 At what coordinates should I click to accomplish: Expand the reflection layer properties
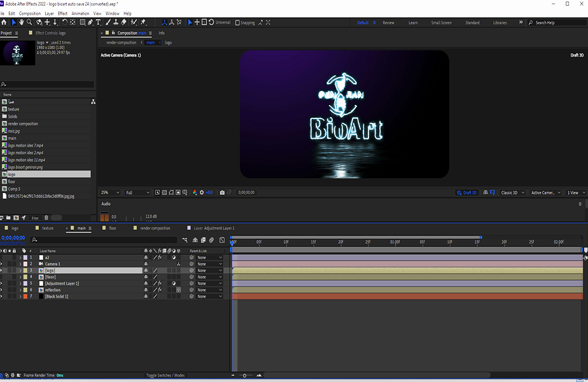pyautogui.click(x=20, y=290)
